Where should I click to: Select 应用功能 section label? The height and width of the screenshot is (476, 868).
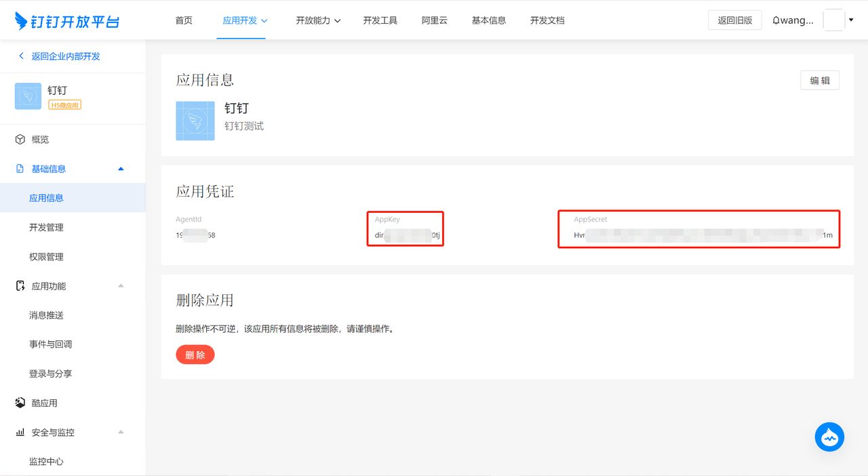coord(49,286)
